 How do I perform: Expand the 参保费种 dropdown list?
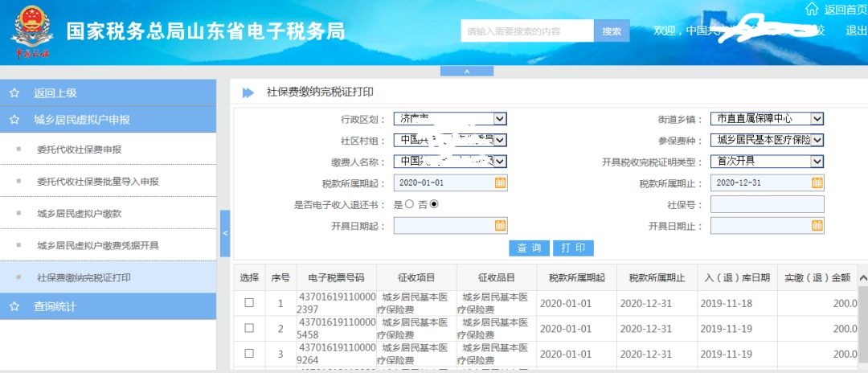pos(817,140)
